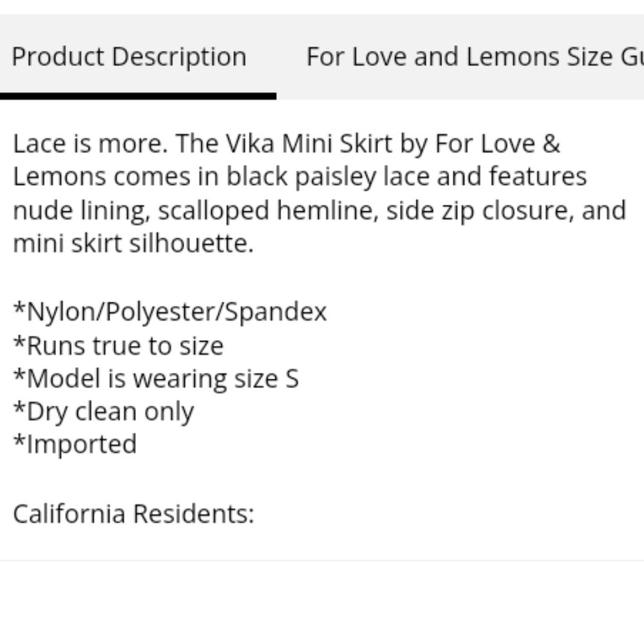Click the words 'Vika Mini Skirt'
The width and height of the screenshot is (644, 644).
pos(309,144)
